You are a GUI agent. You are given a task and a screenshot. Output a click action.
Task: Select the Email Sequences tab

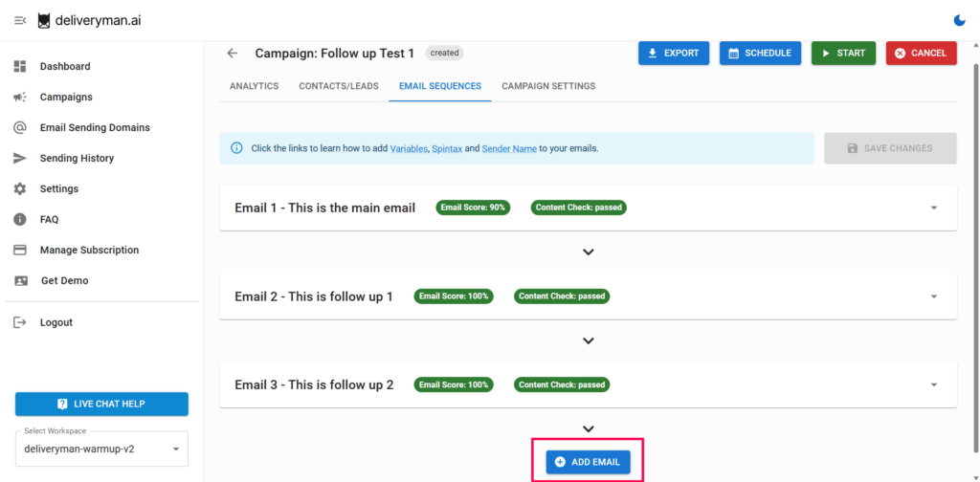click(x=440, y=86)
